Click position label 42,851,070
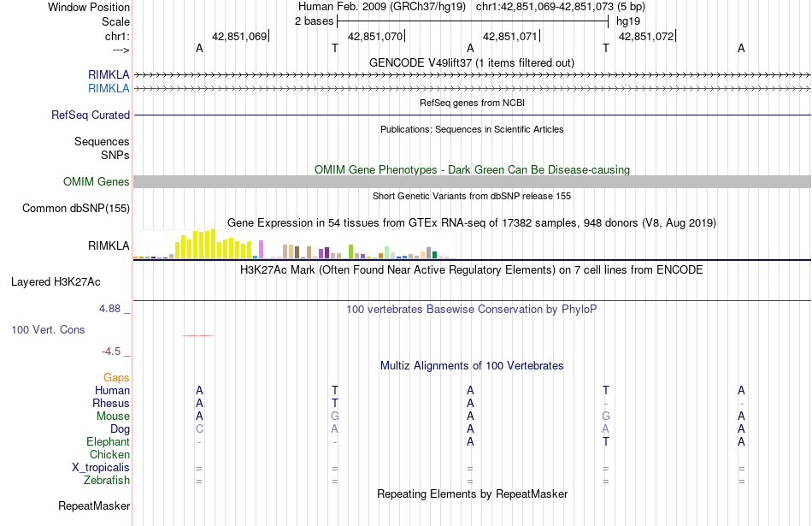The width and height of the screenshot is (812, 526). point(375,36)
